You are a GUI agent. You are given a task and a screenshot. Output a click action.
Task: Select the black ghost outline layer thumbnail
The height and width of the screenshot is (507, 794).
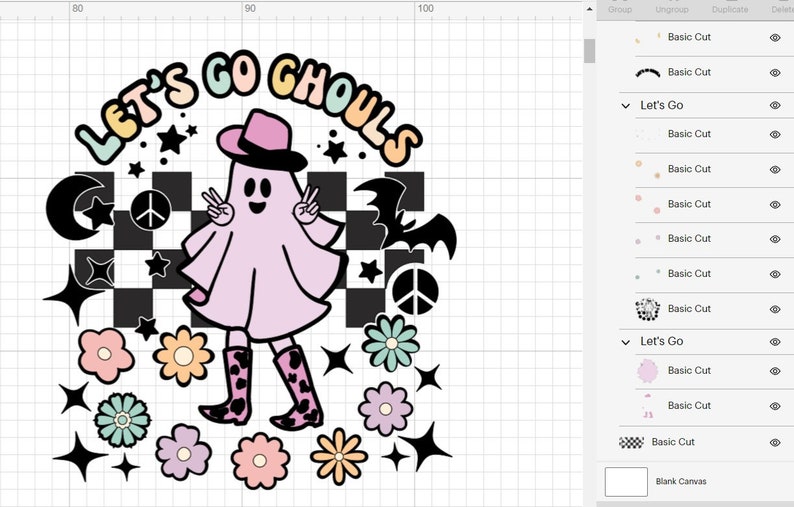pos(648,309)
